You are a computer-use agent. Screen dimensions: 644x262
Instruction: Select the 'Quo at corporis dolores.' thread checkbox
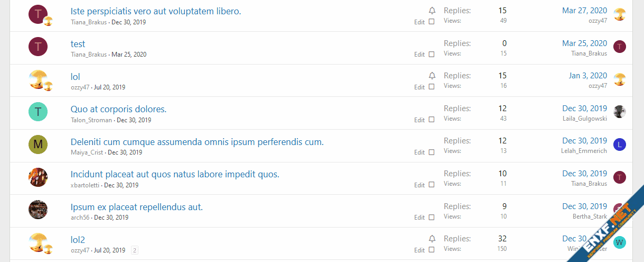tap(432, 120)
